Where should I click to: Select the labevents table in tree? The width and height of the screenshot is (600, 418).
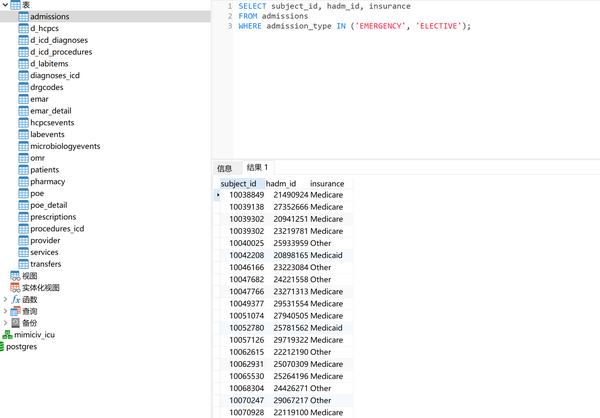click(x=47, y=134)
